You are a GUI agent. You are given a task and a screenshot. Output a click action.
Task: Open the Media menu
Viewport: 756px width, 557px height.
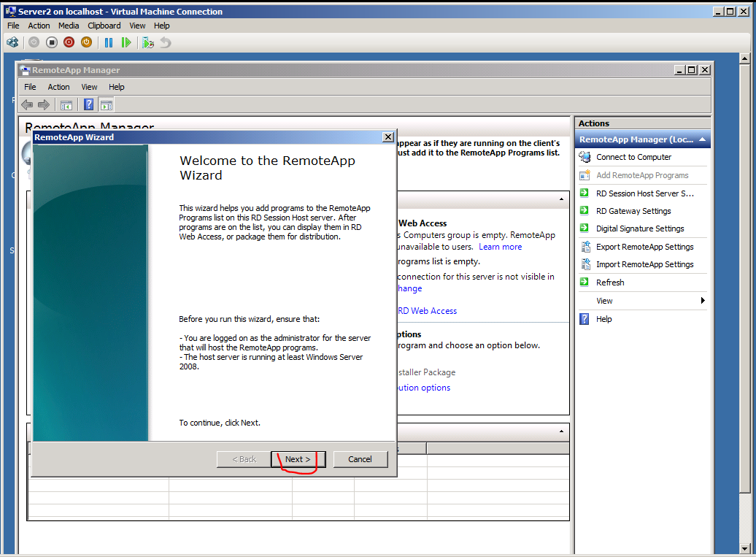[x=69, y=26]
